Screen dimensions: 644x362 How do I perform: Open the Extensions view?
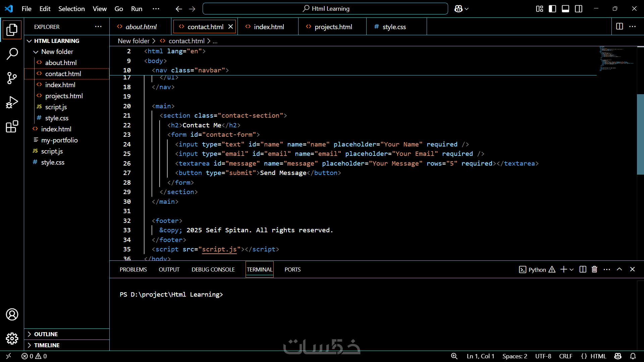click(12, 127)
